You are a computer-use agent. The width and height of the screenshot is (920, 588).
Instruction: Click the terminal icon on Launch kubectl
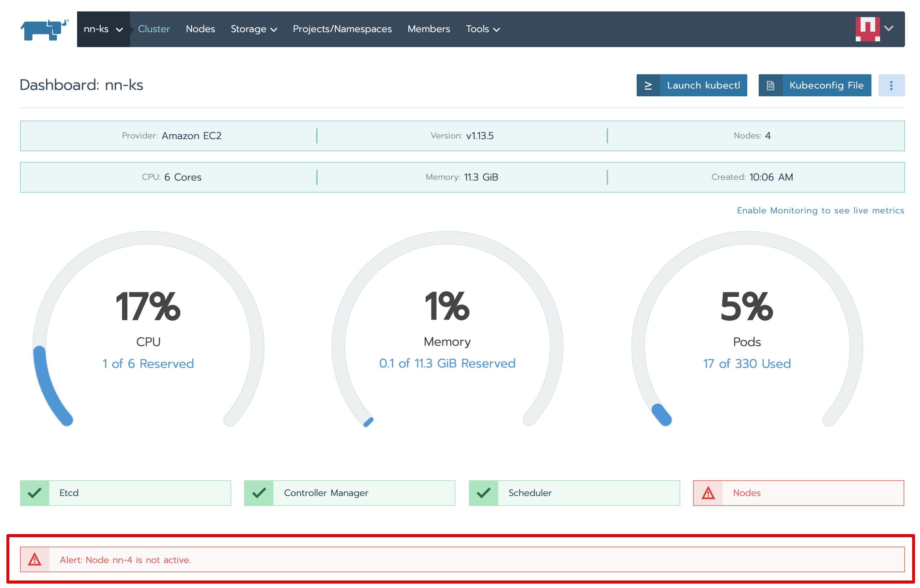click(648, 86)
